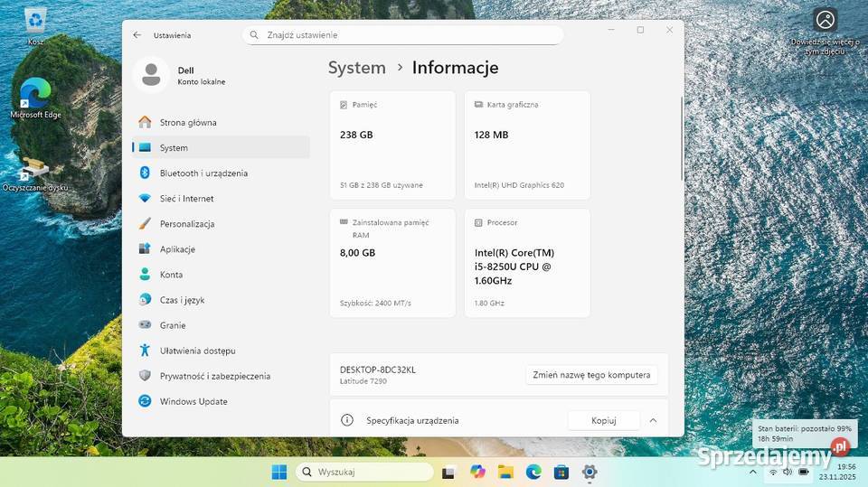Click the search magnifier icon in Settings
Viewport: 868px width, 487px height.
click(254, 35)
